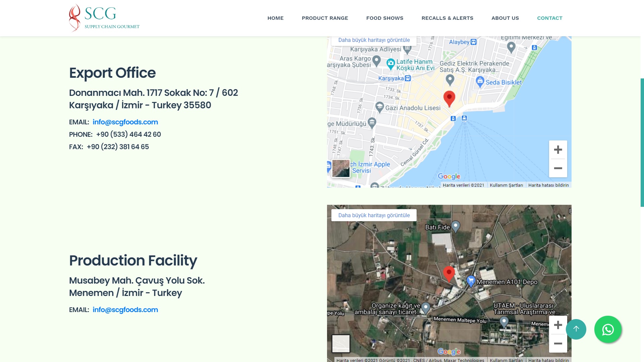Click top map 'Daha büyük haritayı görüntüle'
The image size is (644, 362).
(x=374, y=40)
